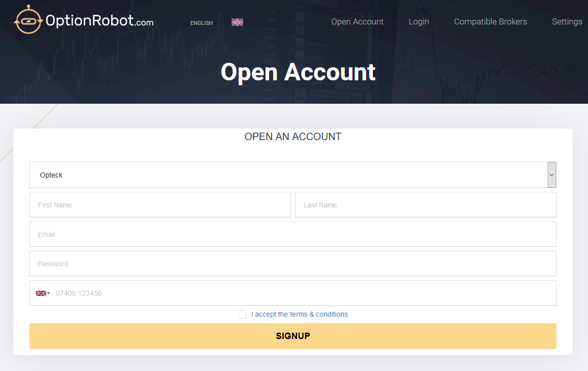Open the Open Account menu item
The width and height of the screenshot is (588, 371).
[357, 22]
